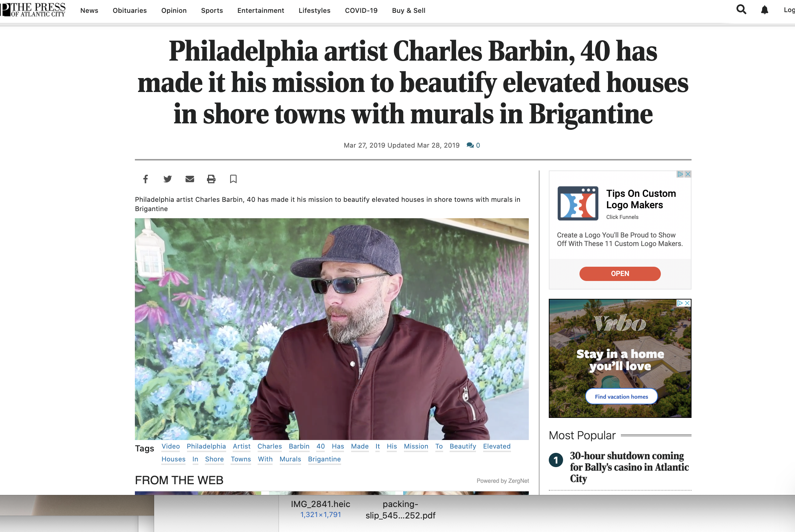Share article on Facebook

146,179
